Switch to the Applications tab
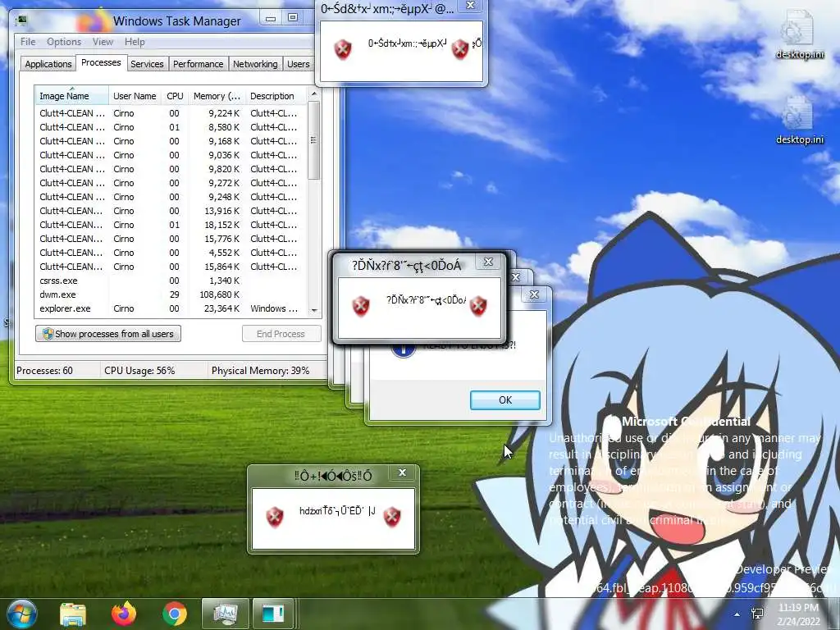The image size is (840, 630). [x=48, y=64]
